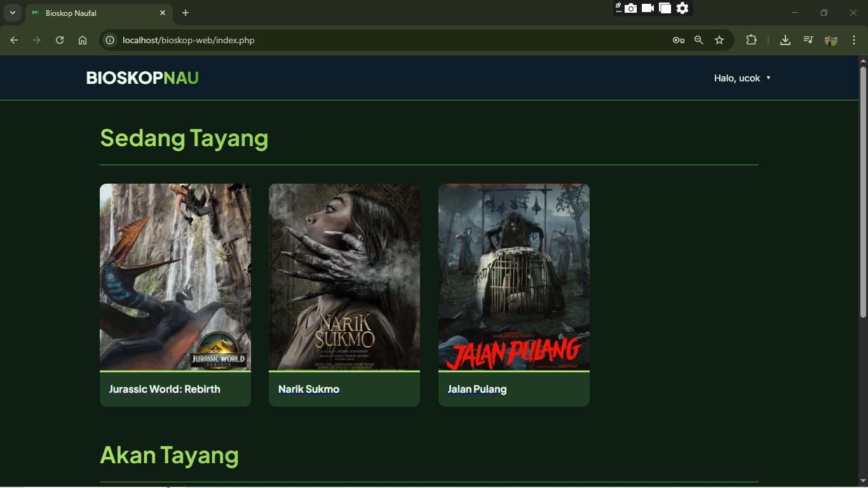
Task: Open the browser downloads icon
Action: pos(785,40)
